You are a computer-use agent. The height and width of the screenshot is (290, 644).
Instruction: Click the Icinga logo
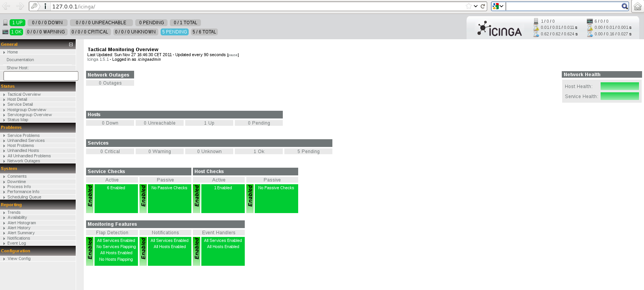point(500,29)
